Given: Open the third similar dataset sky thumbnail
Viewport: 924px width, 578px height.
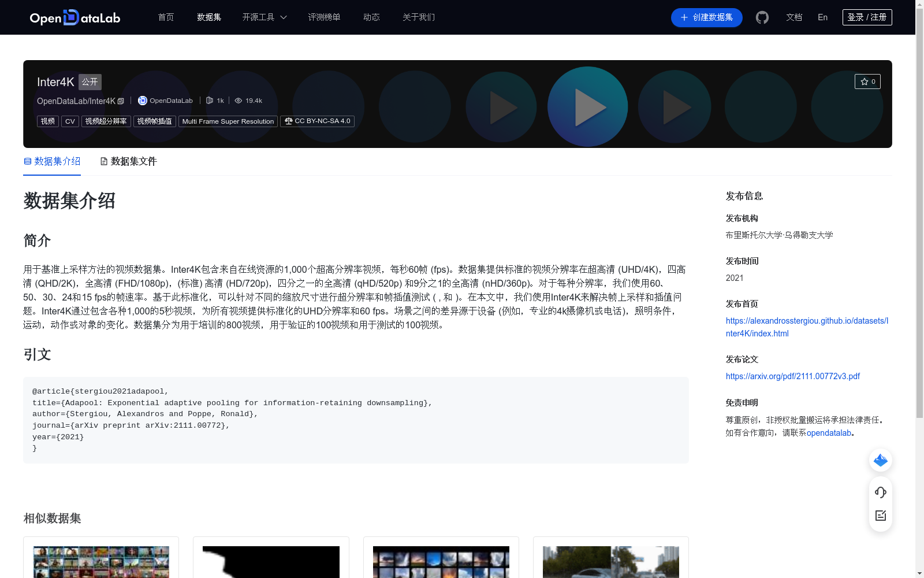Looking at the screenshot, I should tap(441, 562).
